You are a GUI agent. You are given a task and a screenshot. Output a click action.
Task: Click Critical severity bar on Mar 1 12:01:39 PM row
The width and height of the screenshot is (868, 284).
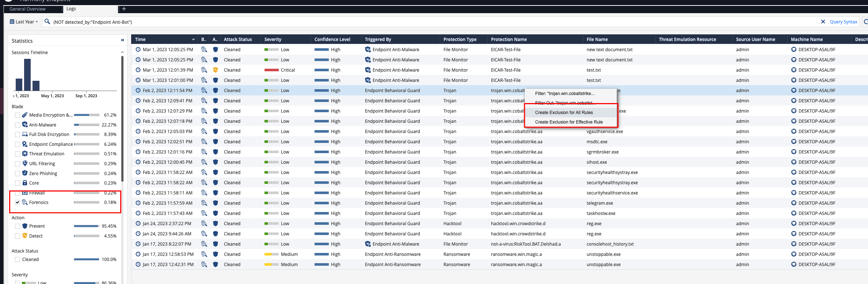(271, 70)
